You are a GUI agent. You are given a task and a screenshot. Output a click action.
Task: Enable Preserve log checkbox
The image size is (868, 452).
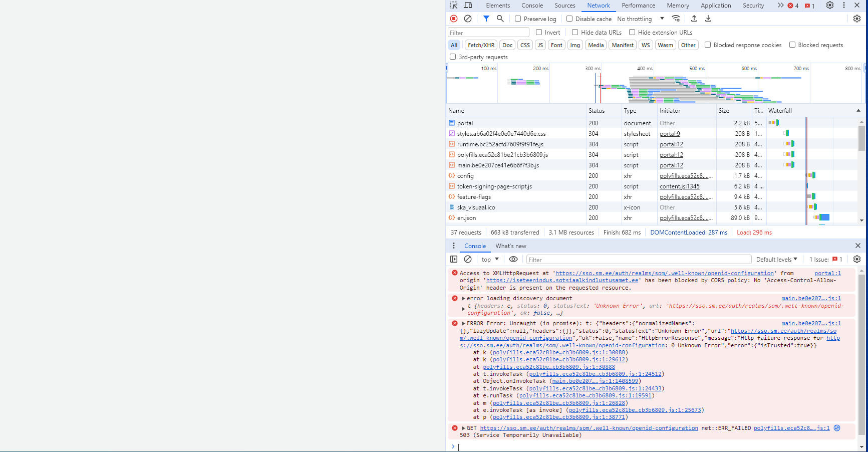pos(518,19)
